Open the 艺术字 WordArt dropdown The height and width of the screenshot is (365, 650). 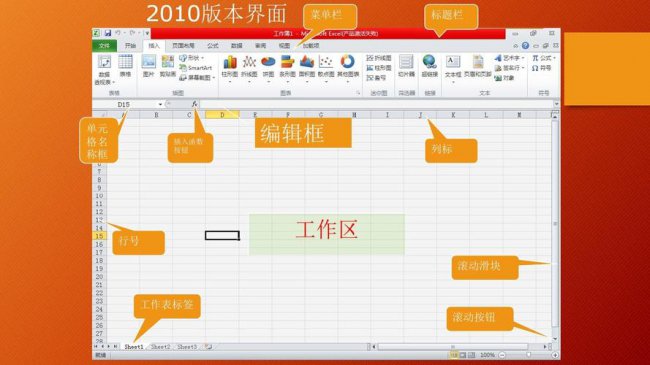[x=523, y=58]
